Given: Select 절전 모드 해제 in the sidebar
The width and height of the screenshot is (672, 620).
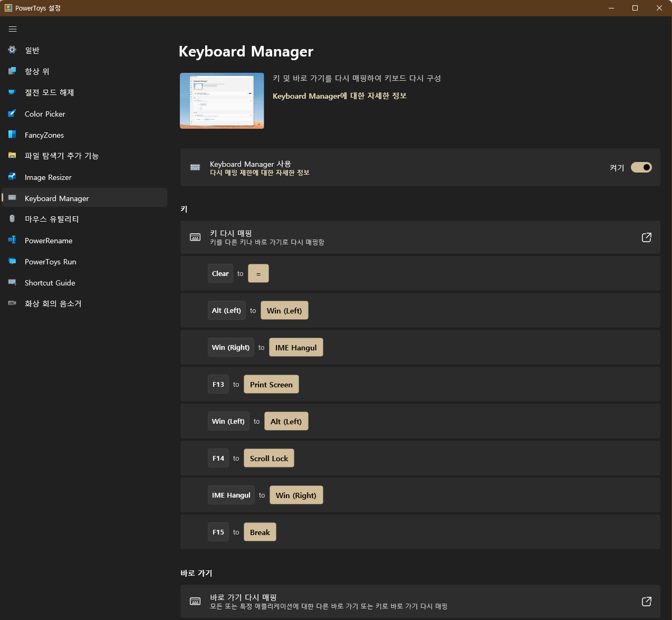Looking at the screenshot, I should (84, 92).
